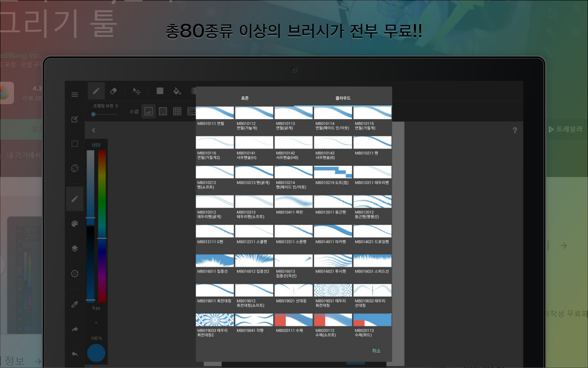Open the hamburger menu icon
Screen dimensions: 588x368
point(75,94)
